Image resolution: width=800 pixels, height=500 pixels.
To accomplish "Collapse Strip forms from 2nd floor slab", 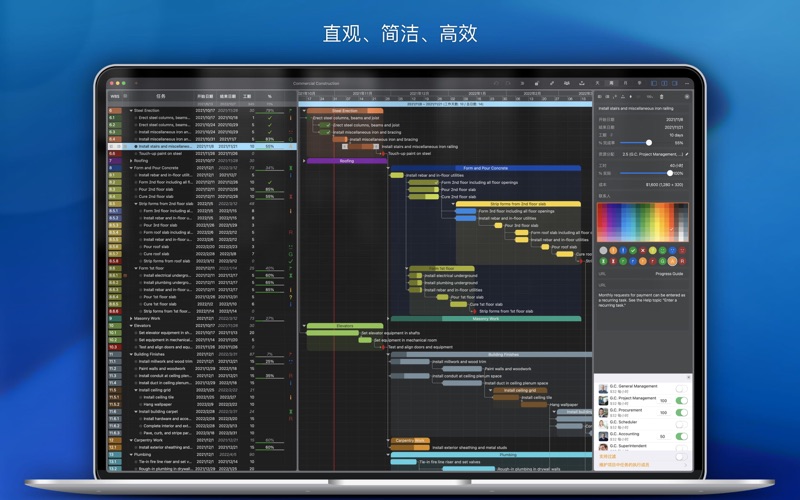I will [136, 204].
